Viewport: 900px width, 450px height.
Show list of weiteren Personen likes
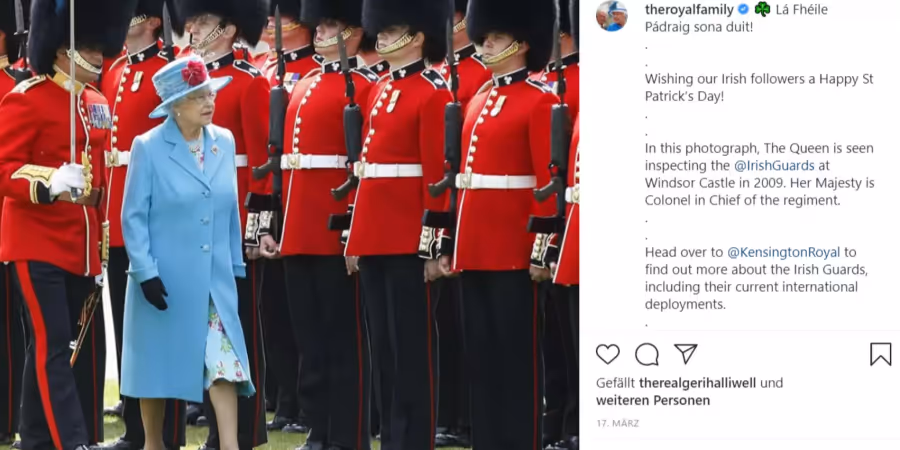653,400
